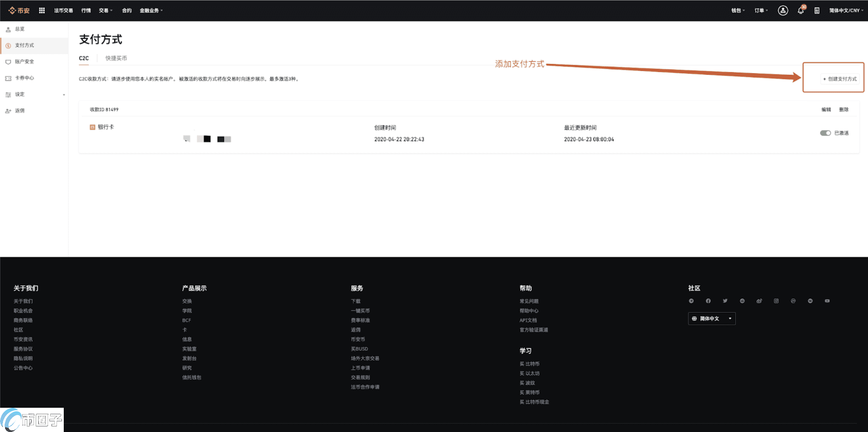
Task: Click the 币安 (Binance) logo in header
Action: pos(19,11)
